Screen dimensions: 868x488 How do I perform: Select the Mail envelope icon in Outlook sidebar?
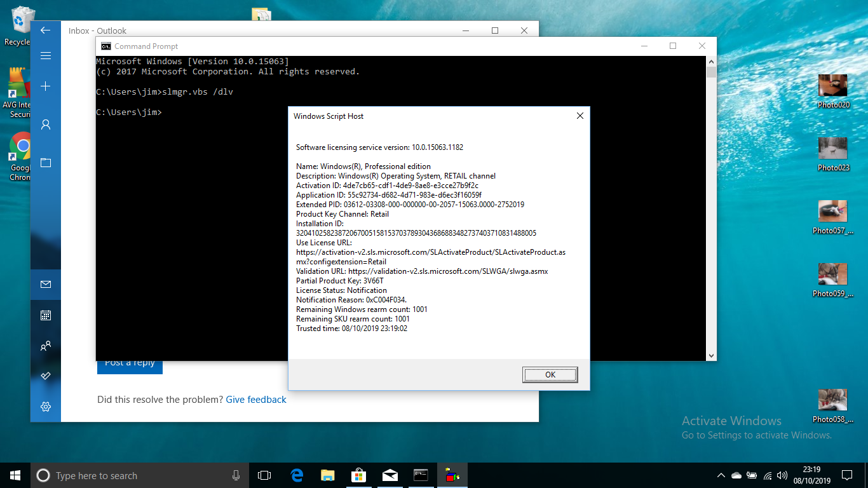tap(46, 285)
